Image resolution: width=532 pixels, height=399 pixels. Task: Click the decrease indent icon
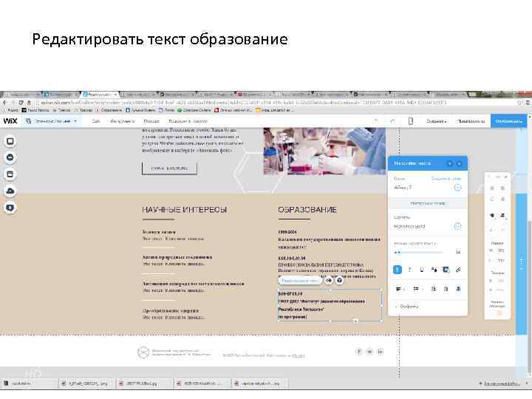coord(434,289)
